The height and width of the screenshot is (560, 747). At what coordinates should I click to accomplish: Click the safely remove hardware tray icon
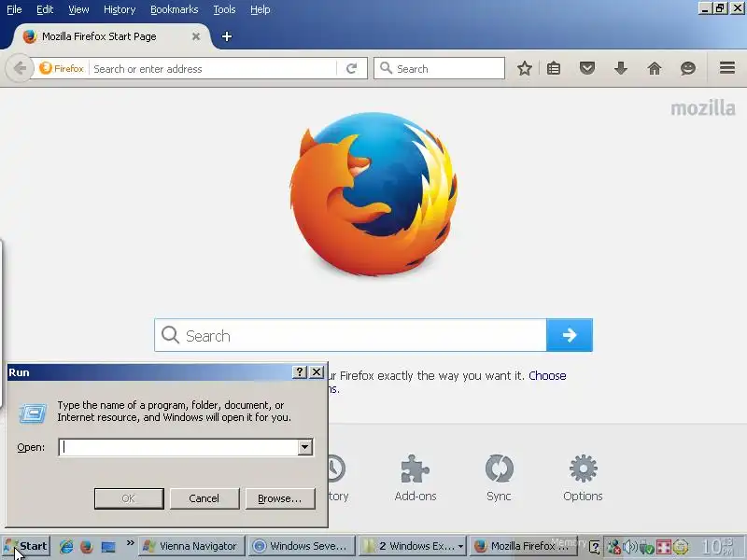click(646, 547)
